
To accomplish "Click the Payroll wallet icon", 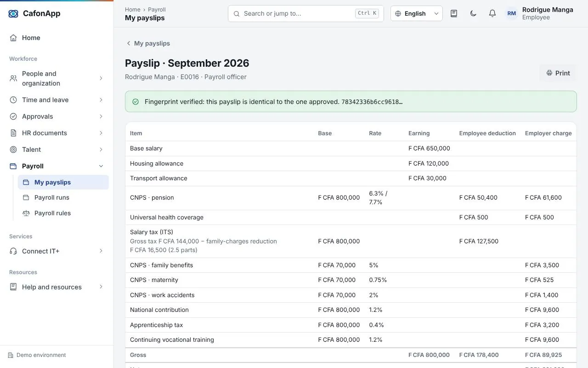I will click(13, 166).
